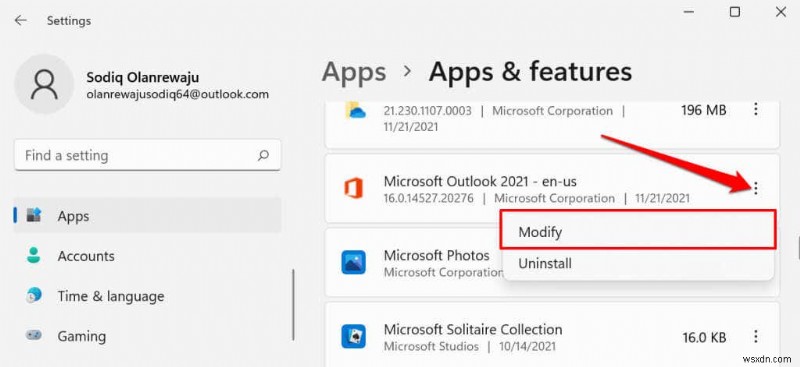Click the Microsoft Photos app name
Image resolution: width=800 pixels, height=367 pixels.
437,255
